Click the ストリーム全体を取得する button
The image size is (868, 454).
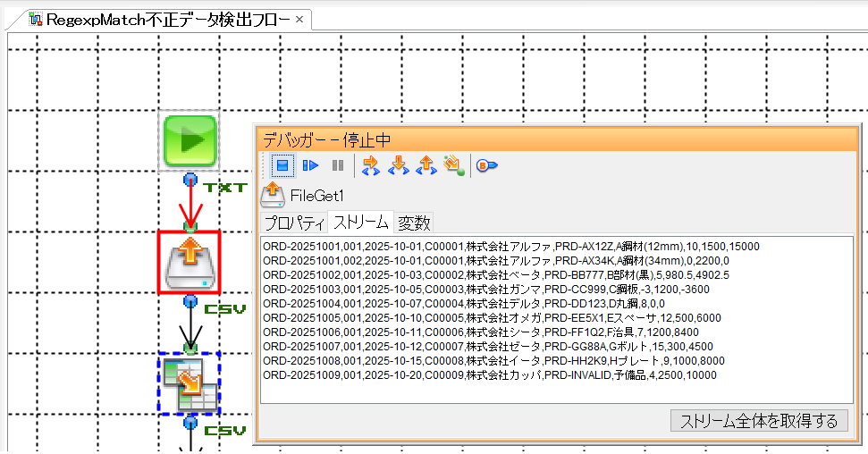759,421
